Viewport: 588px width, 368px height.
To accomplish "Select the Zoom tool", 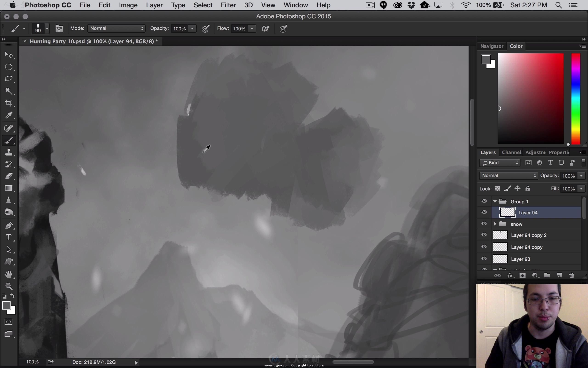I will [9, 287].
